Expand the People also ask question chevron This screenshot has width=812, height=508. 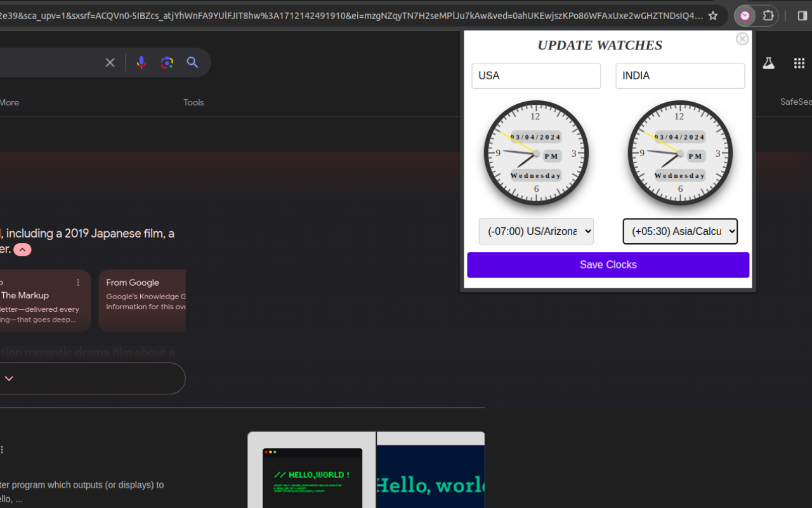[x=8, y=378]
